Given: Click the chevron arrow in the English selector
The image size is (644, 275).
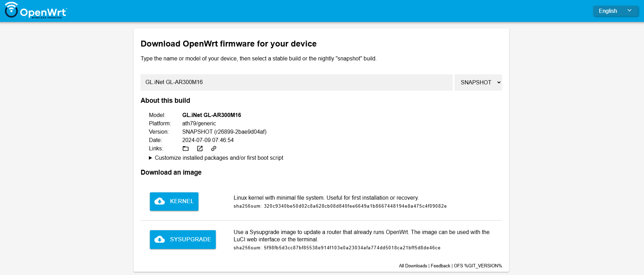Looking at the screenshot, I should tap(629, 11).
